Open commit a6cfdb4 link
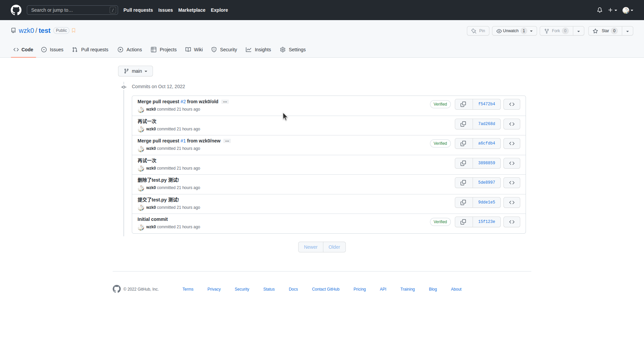Image resolution: width=644 pixels, height=362 pixels. [x=486, y=143]
